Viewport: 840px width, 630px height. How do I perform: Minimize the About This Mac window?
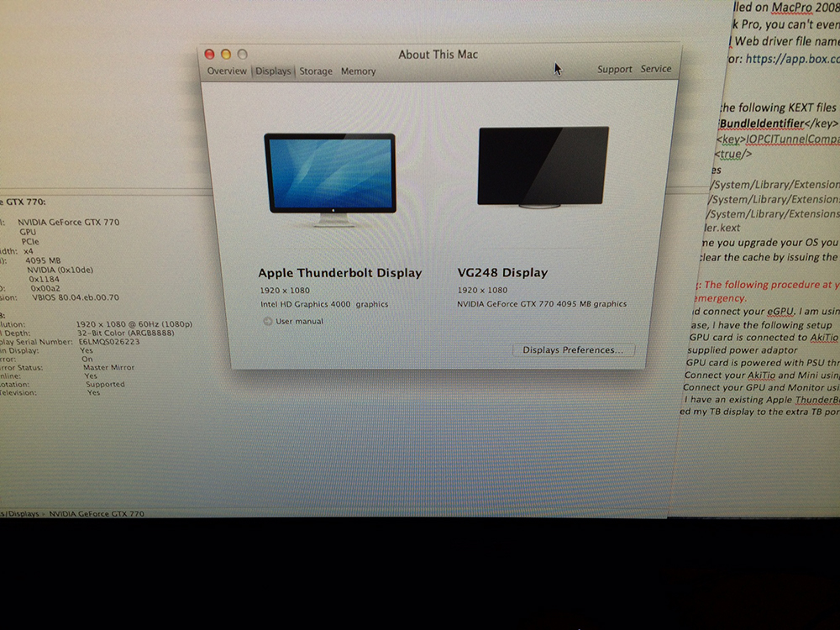point(226,54)
